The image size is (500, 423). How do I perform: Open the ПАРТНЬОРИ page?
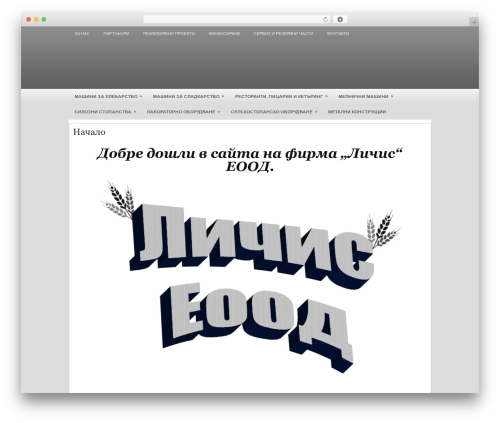[116, 34]
